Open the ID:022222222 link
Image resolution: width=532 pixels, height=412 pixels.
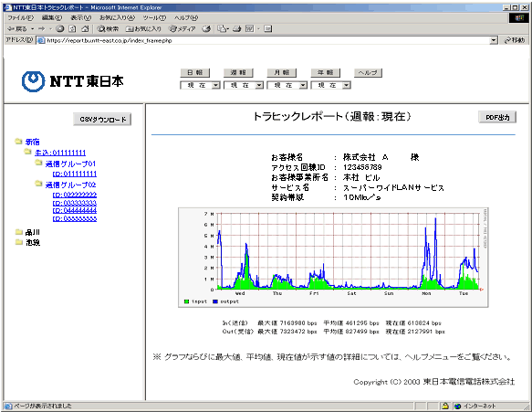pos(75,195)
